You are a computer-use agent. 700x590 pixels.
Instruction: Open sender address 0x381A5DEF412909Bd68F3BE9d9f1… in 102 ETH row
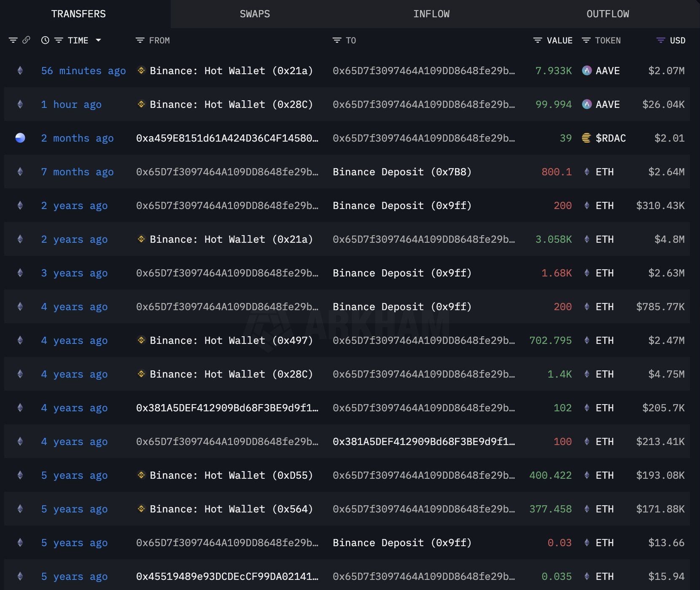(x=227, y=408)
